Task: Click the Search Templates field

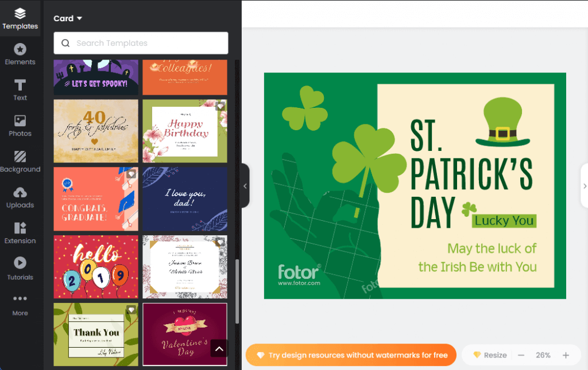Action: pos(141,43)
